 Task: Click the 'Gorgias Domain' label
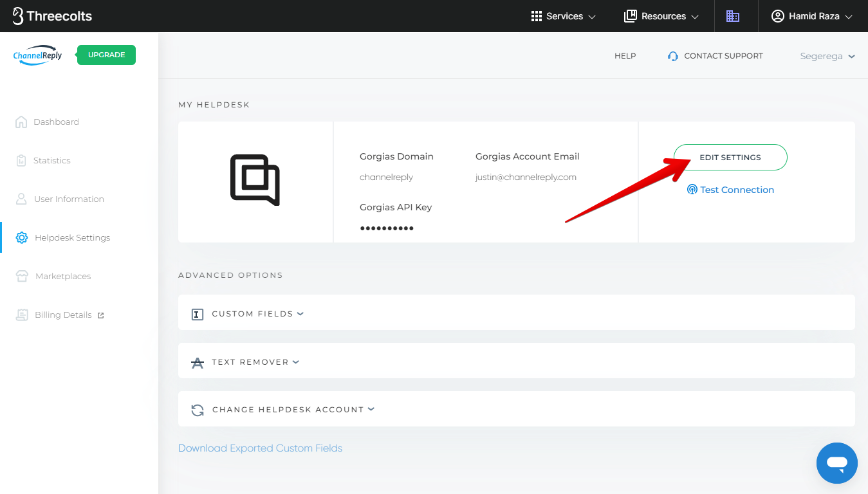[x=396, y=156]
